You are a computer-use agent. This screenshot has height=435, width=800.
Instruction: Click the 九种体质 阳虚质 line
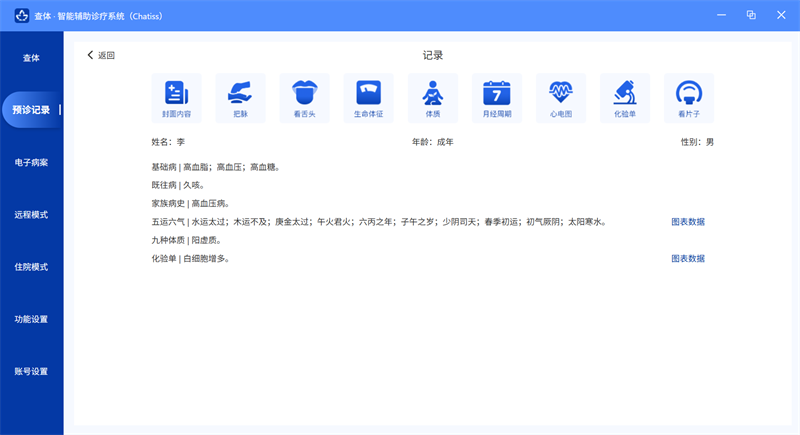point(187,240)
